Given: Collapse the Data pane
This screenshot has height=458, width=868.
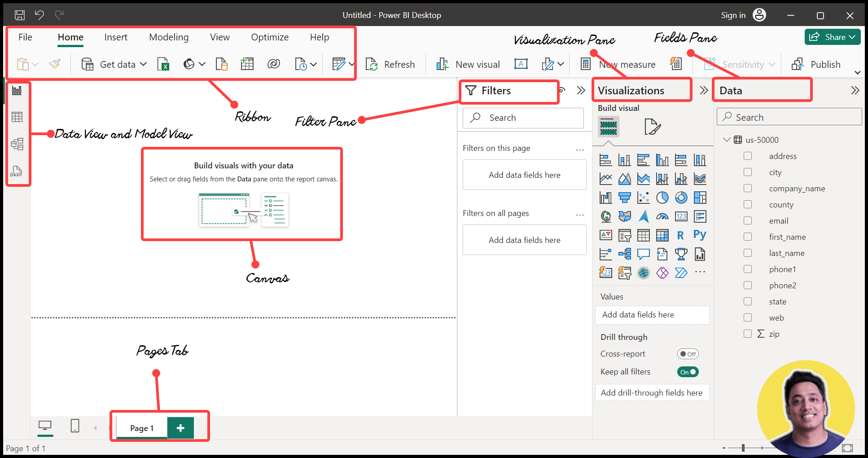Looking at the screenshot, I should pos(855,90).
